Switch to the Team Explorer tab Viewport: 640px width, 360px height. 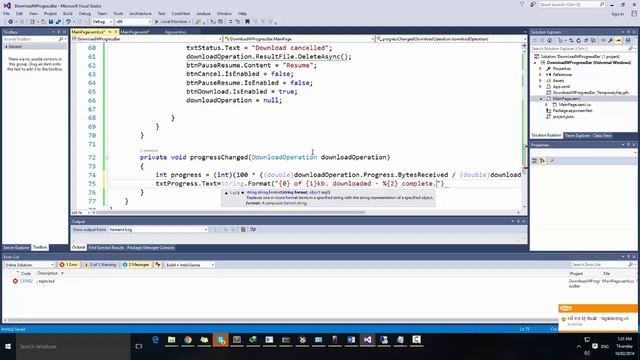(x=578, y=136)
